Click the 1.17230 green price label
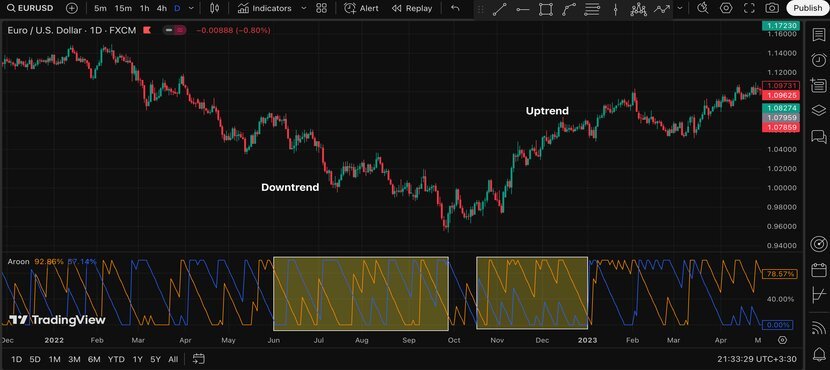The image size is (830, 370). 780,25
